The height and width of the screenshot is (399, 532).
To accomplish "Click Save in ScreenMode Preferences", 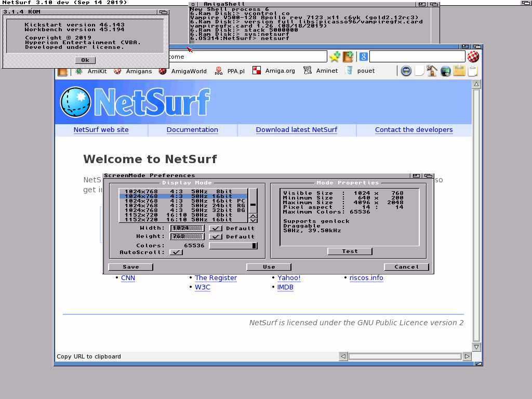I will [130, 267].
